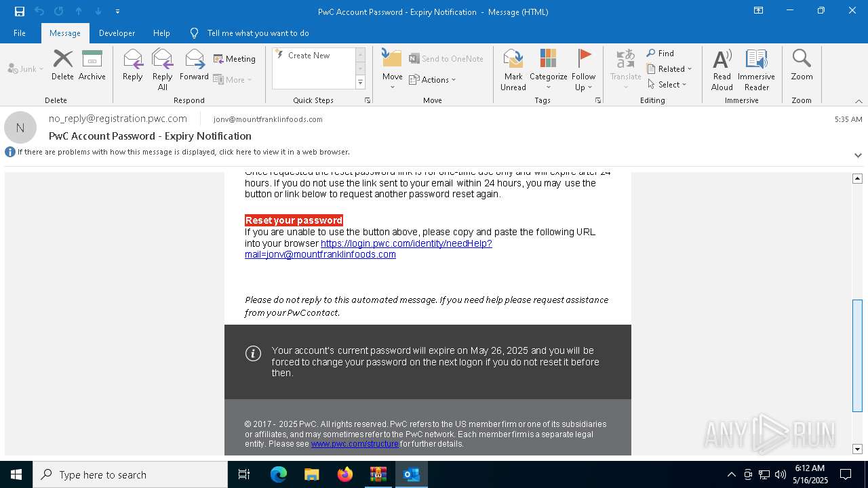Open Task View on taskbar
The image size is (868, 488).
tap(244, 474)
